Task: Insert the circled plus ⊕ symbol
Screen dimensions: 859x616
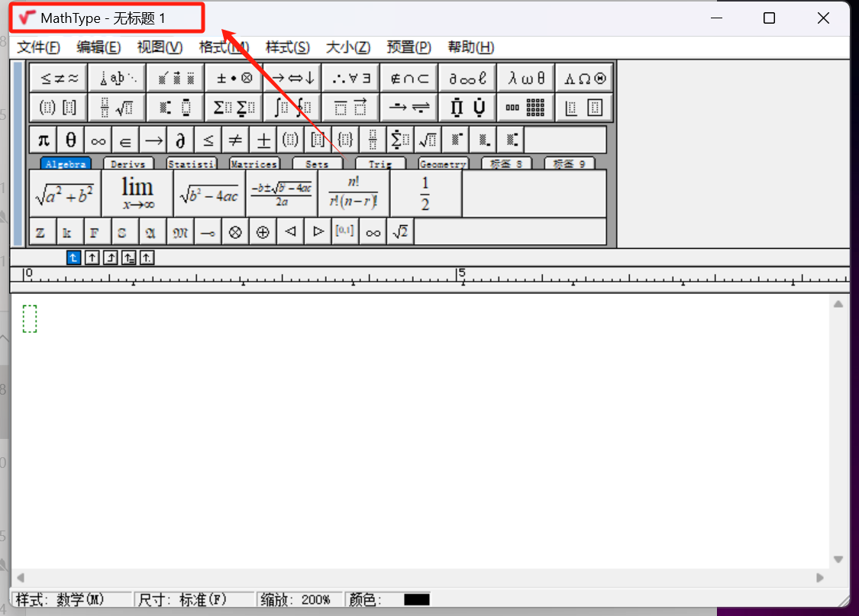Action: point(263,232)
